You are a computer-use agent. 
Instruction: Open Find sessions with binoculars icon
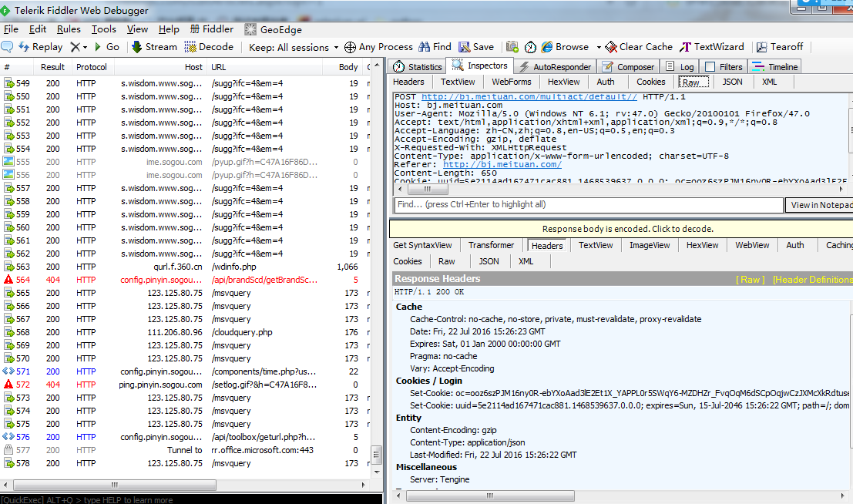pos(425,47)
